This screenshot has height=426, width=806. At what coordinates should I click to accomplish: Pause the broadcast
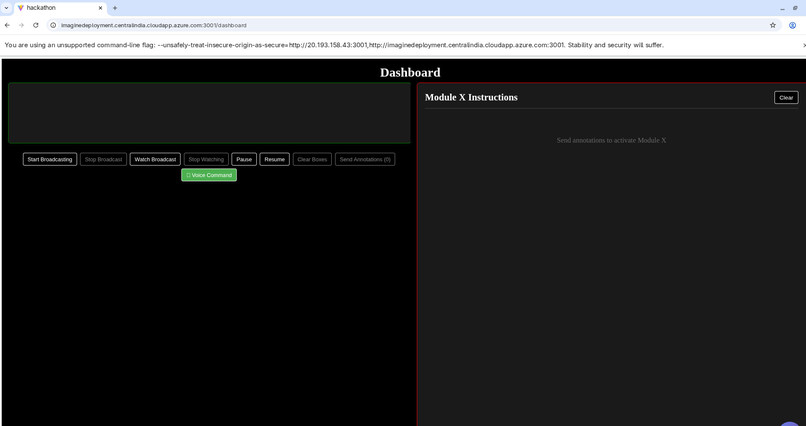coord(244,159)
